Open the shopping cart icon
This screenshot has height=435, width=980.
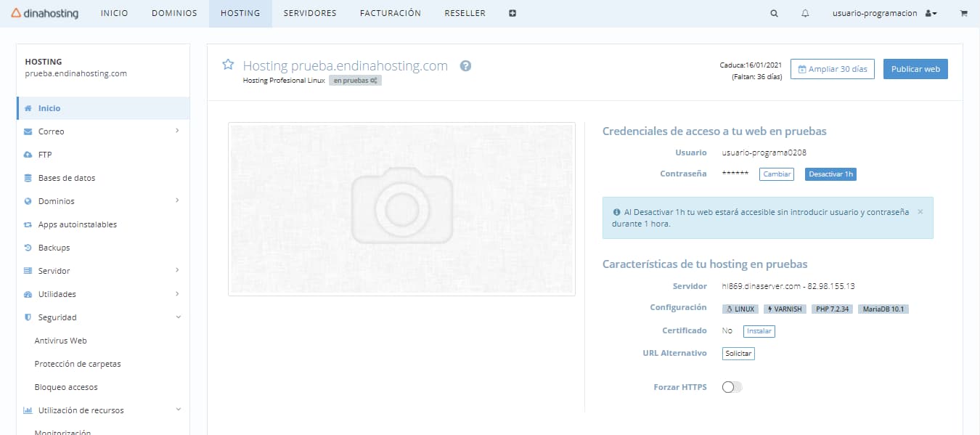click(x=964, y=13)
